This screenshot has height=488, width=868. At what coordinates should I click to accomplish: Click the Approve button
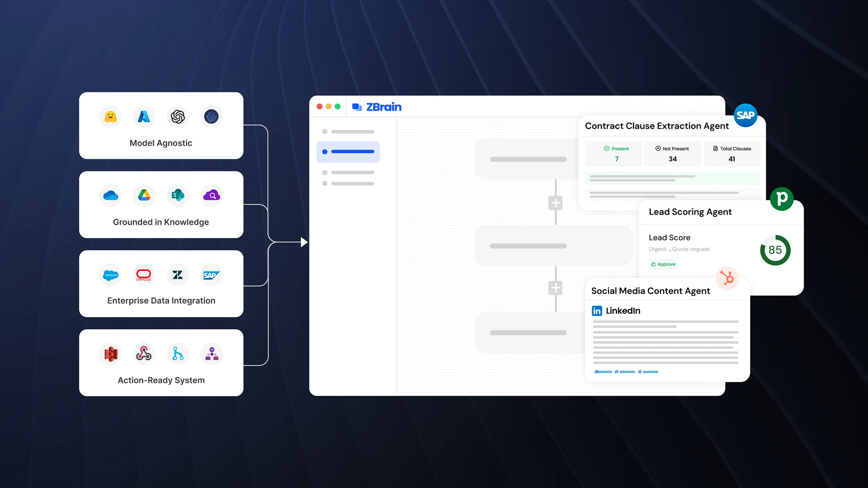tap(663, 264)
